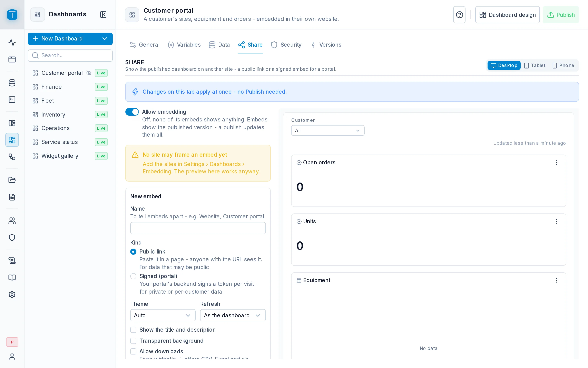Open the user profile icon at bottom
Image resolution: width=588 pixels, height=368 pixels.
pos(12,357)
